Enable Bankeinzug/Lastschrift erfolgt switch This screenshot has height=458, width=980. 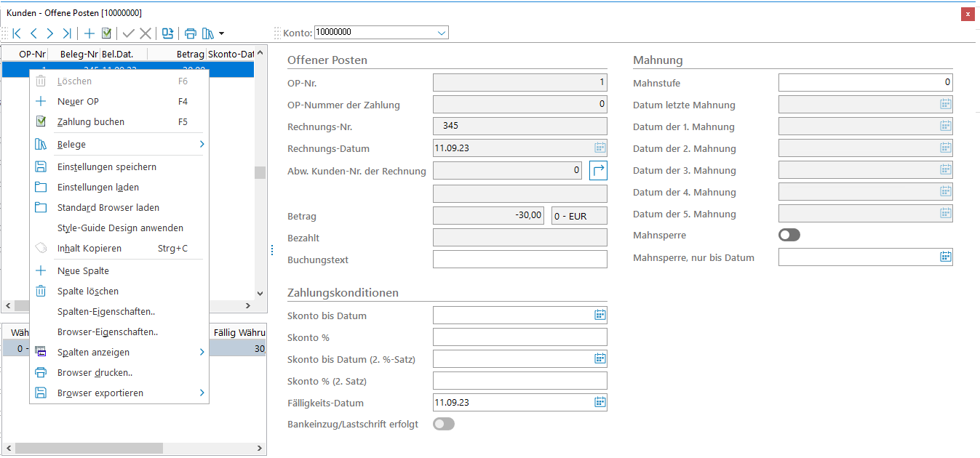(444, 424)
